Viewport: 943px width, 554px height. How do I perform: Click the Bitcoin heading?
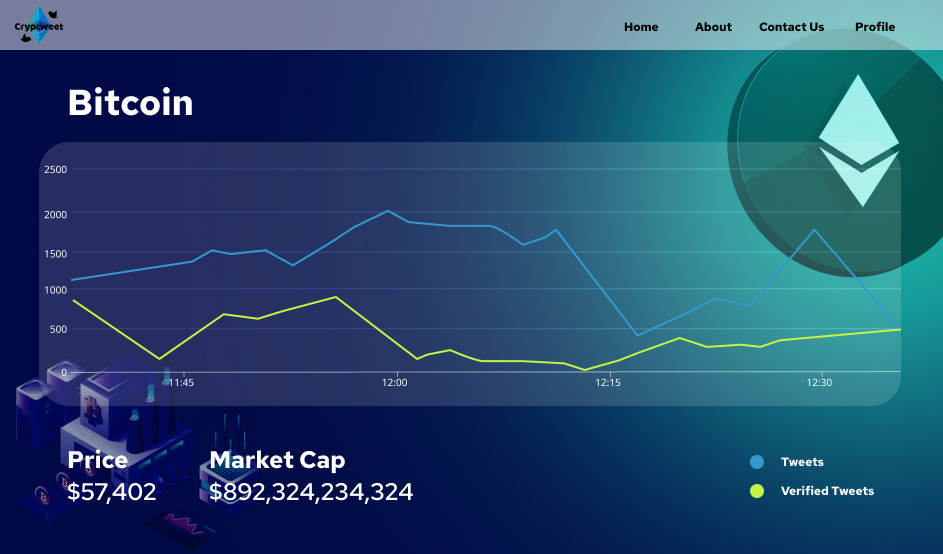point(131,103)
